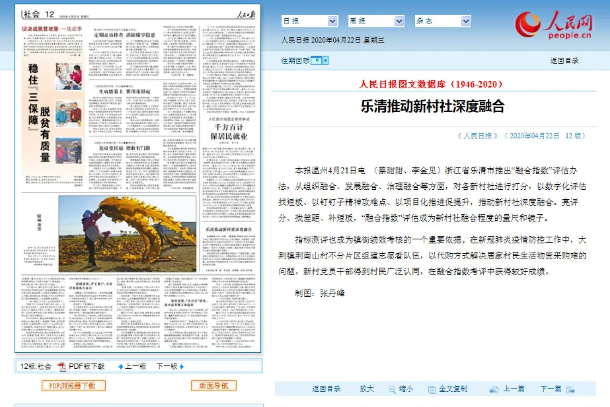610x407 pixels.
Task: Click 放大 to enlarge text
Action: point(366,389)
